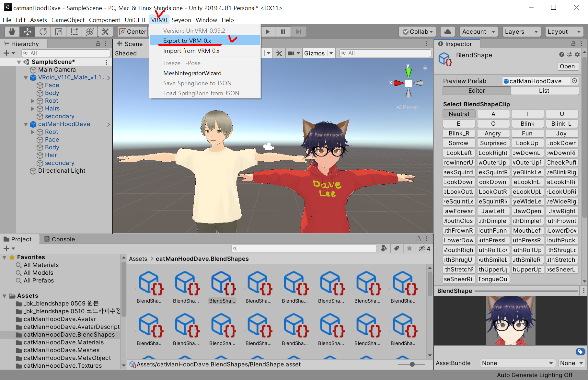Select the JawOpen BlendShapeClip
This screenshot has height=380, width=588.
[527, 211]
